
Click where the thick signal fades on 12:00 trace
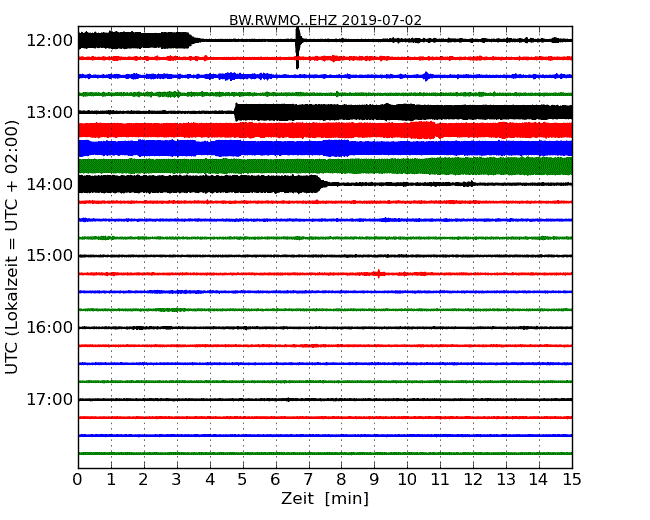[193, 40]
